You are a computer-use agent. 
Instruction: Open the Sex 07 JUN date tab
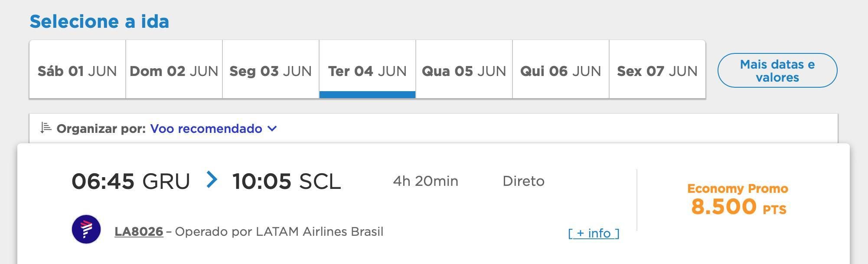coord(657,71)
